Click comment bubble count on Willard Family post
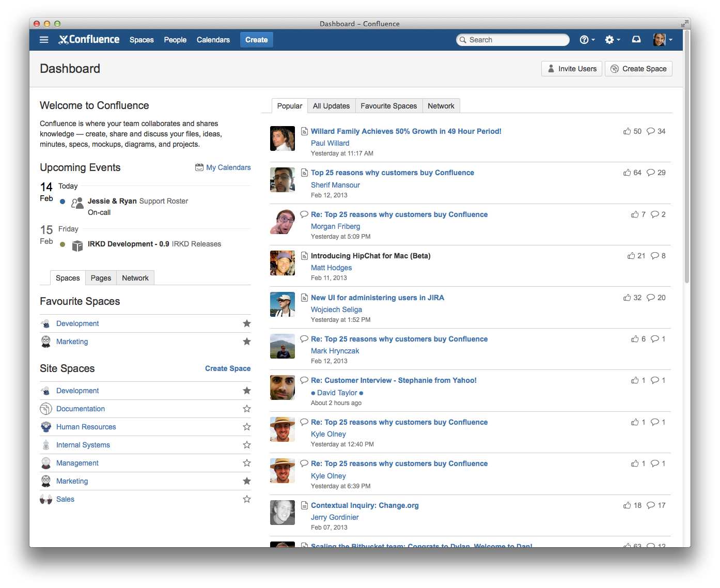Viewport: 720px width, 588px height. pos(656,131)
